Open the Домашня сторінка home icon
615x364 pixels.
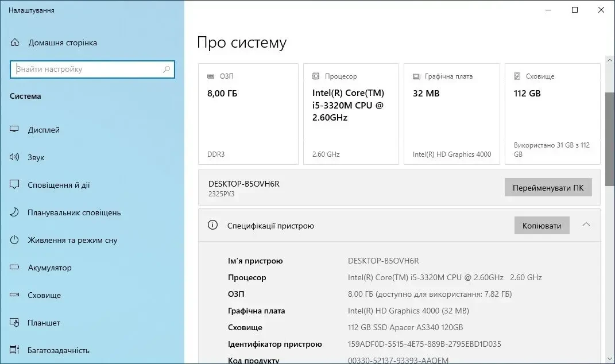click(x=15, y=42)
